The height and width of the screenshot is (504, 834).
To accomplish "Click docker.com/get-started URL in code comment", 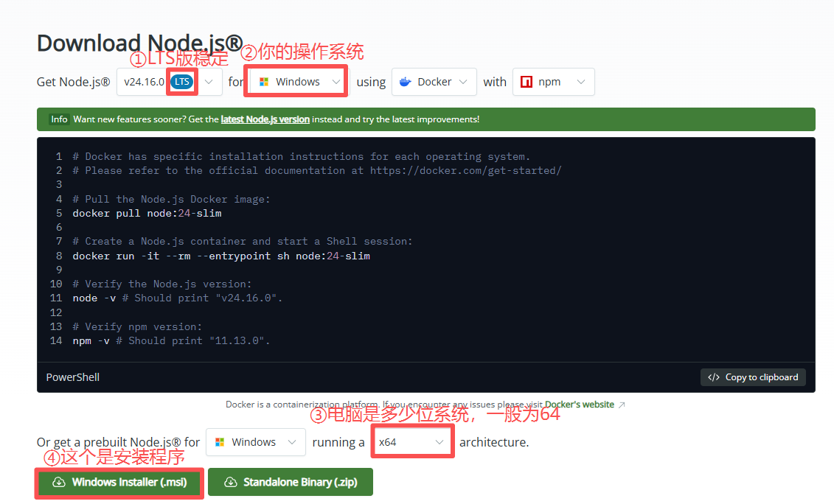I will [x=465, y=171].
